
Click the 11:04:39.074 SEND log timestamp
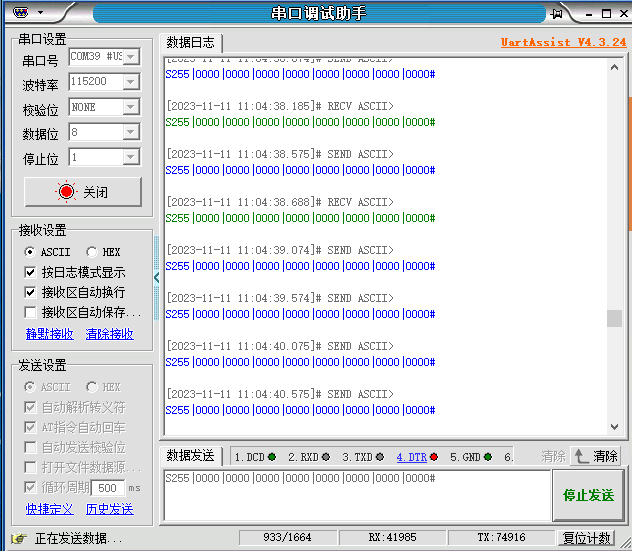point(280,250)
